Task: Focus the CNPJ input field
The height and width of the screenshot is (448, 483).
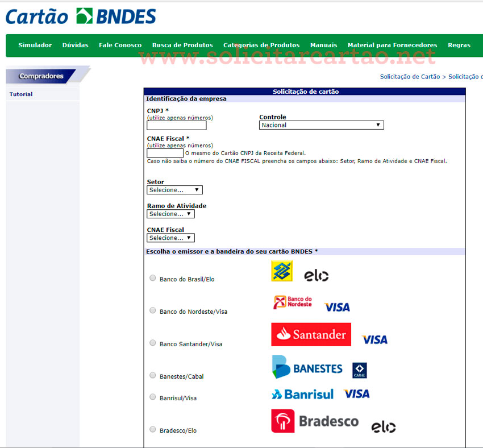Action: click(168, 126)
